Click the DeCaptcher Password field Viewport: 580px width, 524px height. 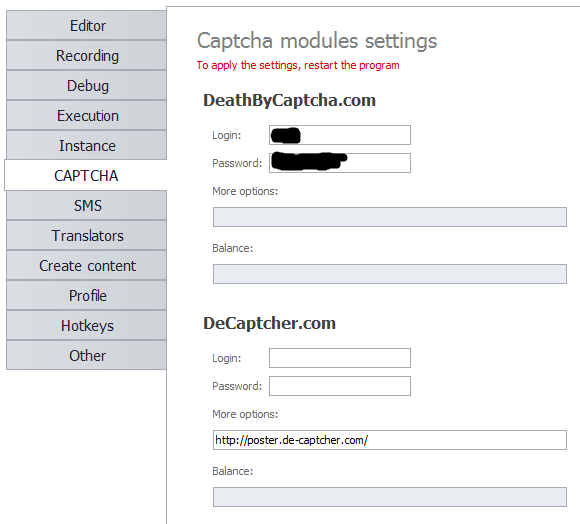340,386
